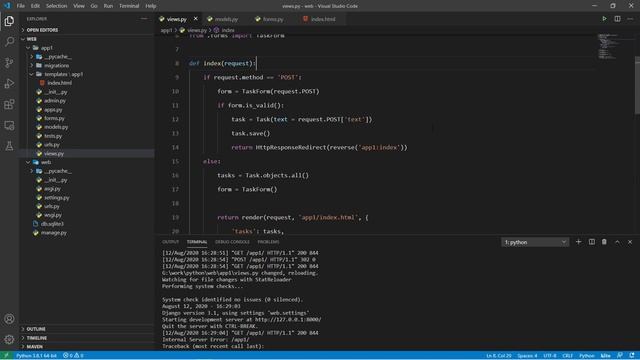640x360 pixels.
Task: Click the code minimap preview
Action: tap(608, 46)
